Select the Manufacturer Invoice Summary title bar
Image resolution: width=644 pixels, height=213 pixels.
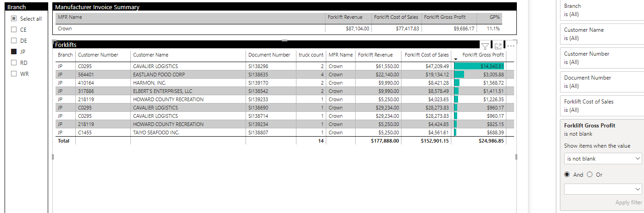[x=285, y=7]
